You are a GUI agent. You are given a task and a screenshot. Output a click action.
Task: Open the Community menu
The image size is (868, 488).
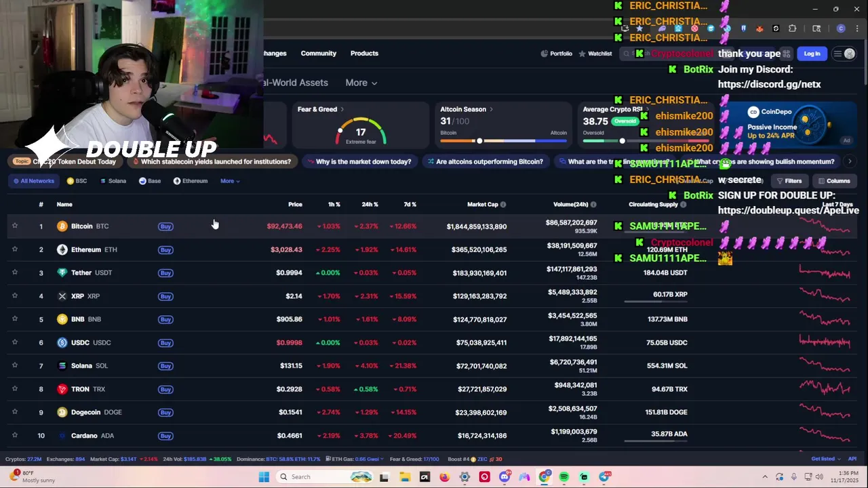click(x=319, y=54)
